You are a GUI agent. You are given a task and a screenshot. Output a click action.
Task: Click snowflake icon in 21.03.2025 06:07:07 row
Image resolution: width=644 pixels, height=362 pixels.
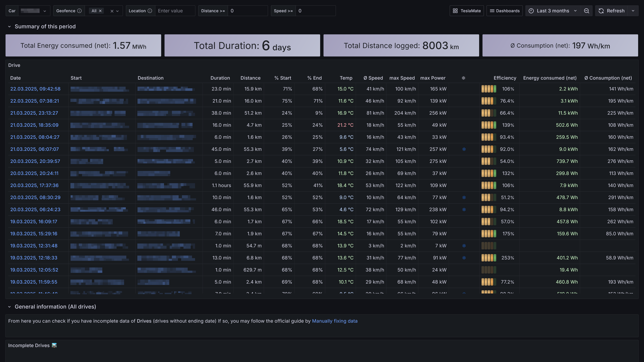[x=464, y=149]
